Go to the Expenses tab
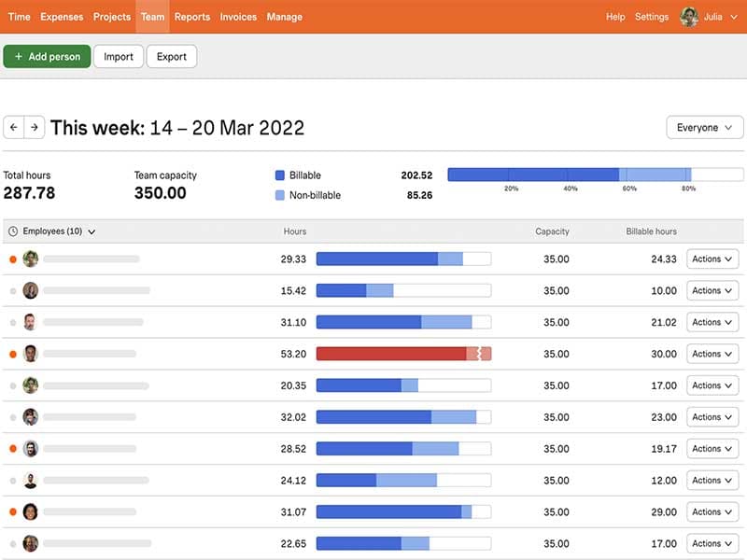Image resolution: width=747 pixels, height=560 pixels. click(x=62, y=17)
